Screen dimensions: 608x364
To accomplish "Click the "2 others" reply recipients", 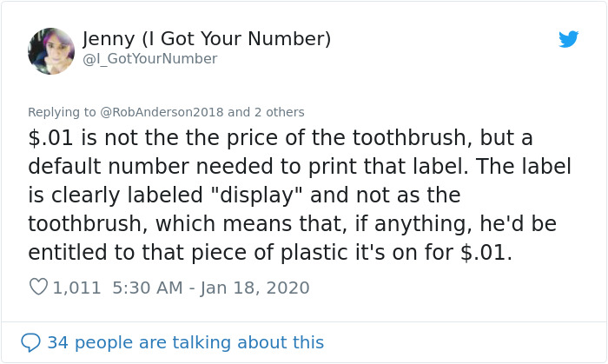I will pos(278,112).
